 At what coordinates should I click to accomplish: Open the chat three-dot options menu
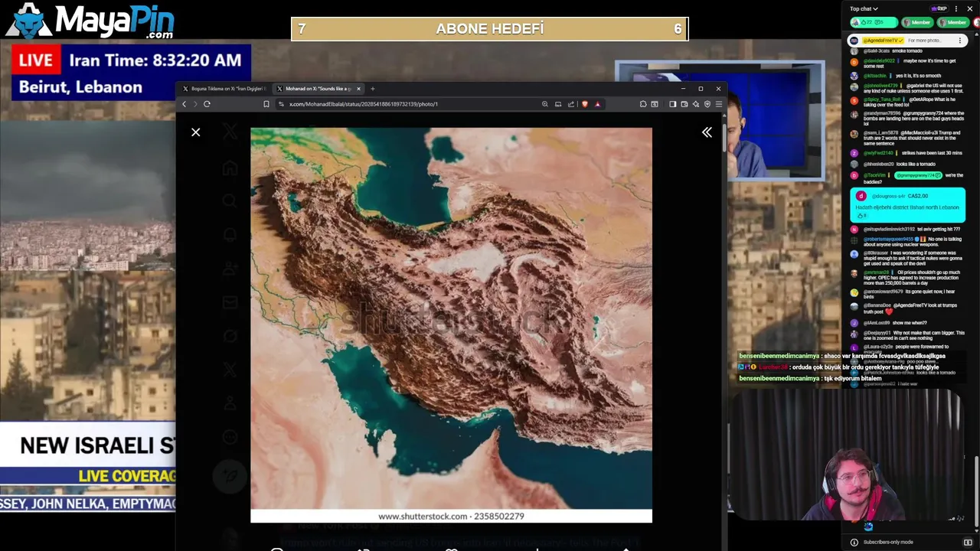click(x=956, y=8)
